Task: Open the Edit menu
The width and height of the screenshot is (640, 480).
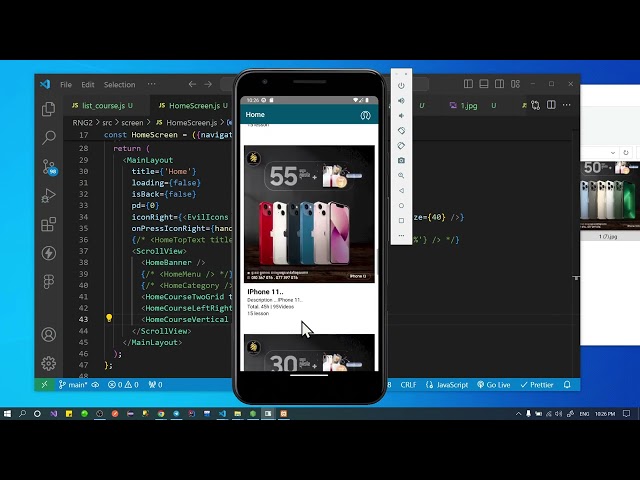Action: click(x=88, y=84)
